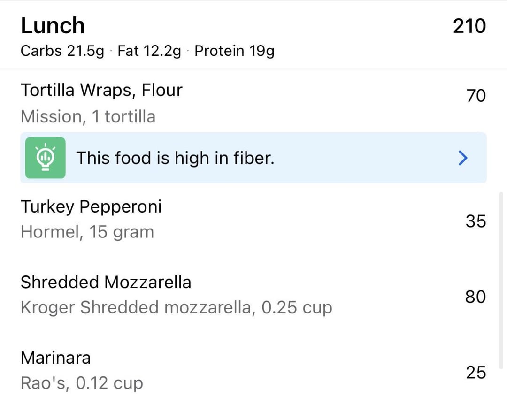The height and width of the screenshot is (420, 507).
Task: Click the 35 calories for Turkey Pepperoni
Action: click(476, 221)
